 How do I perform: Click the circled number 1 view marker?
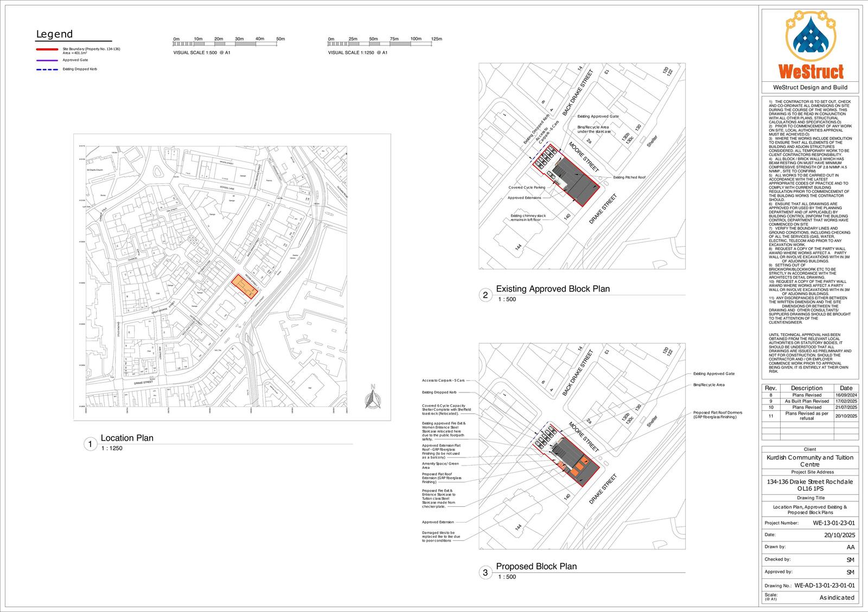(90, 444)
